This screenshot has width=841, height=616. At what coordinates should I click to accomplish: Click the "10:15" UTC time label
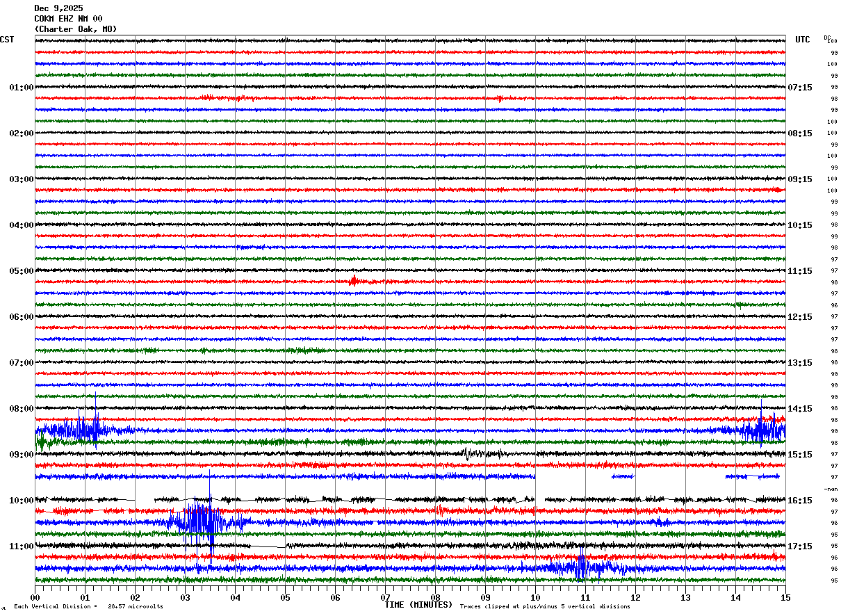[800, 225]
